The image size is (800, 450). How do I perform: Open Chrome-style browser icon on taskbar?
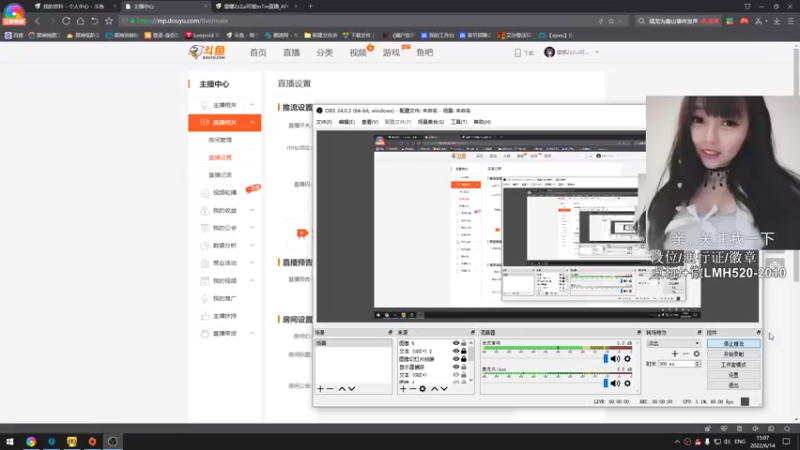pyautogui.click(x=31, y=441)
